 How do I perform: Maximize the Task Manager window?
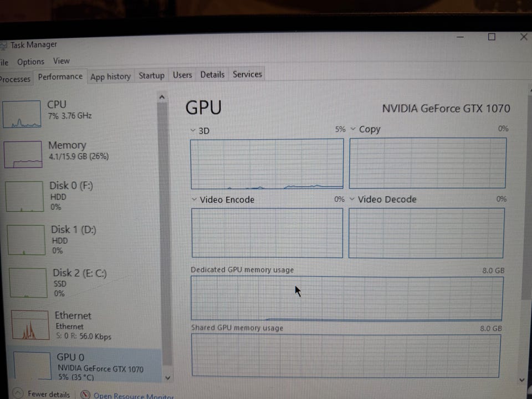click(492, 37)
